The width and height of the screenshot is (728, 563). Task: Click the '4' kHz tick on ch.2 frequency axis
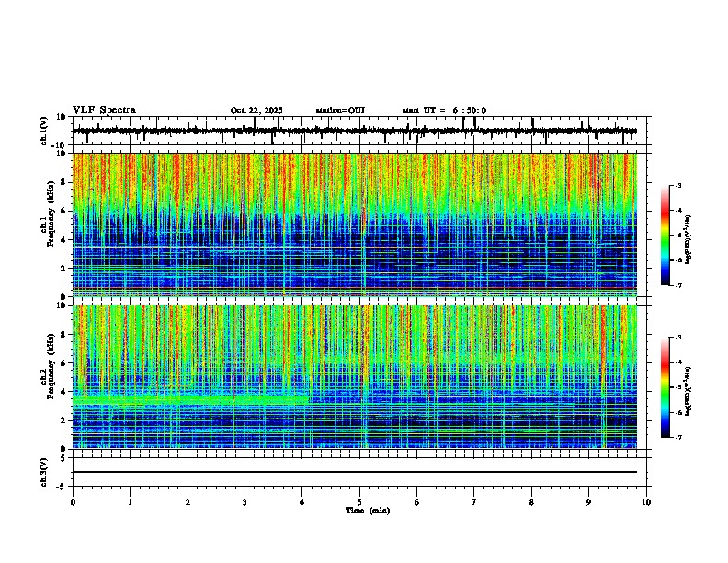(x=63, y=392)
